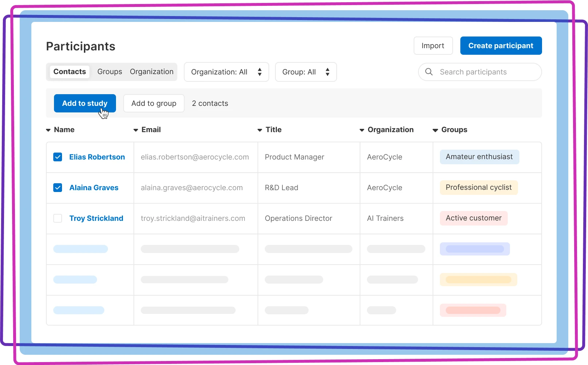
Task: Click the Amateur enthusiast group tag
Action: [x=479, y=157]
